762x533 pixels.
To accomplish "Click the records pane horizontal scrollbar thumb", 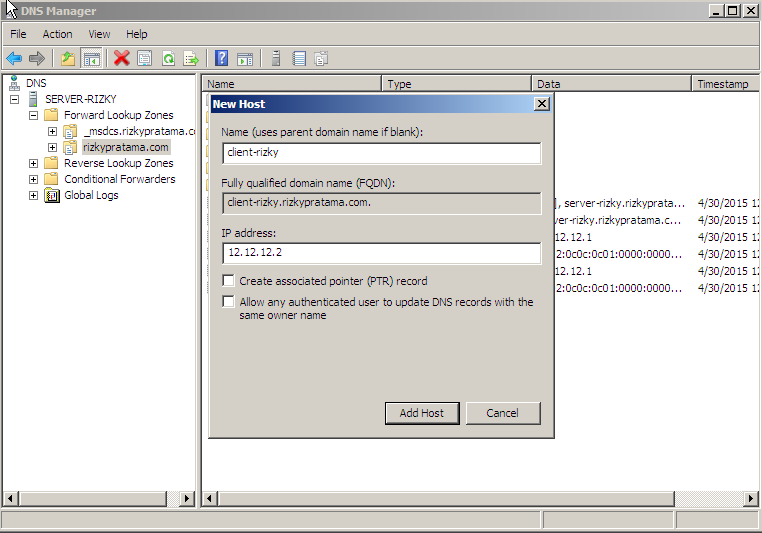I will click(x=446, y=498).
